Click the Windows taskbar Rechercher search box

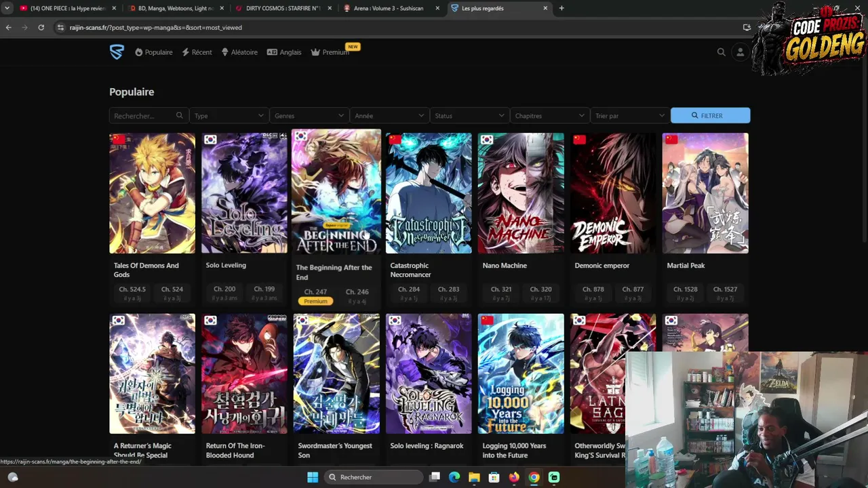pos(374,477)
